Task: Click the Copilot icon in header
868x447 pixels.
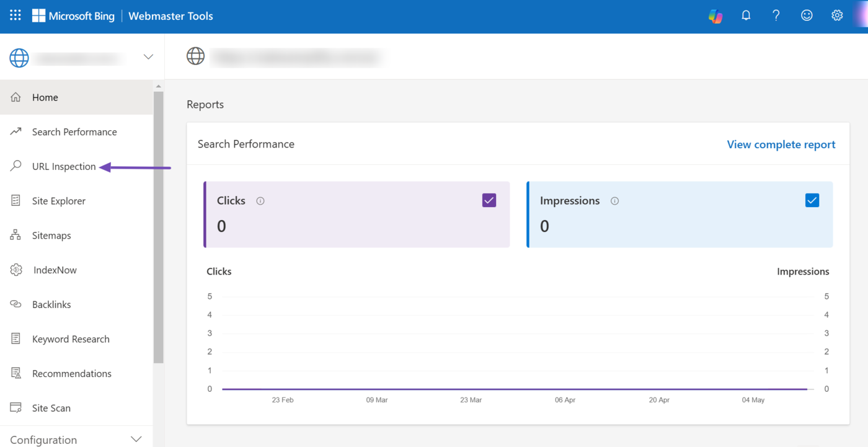Action: coord(715,16)
